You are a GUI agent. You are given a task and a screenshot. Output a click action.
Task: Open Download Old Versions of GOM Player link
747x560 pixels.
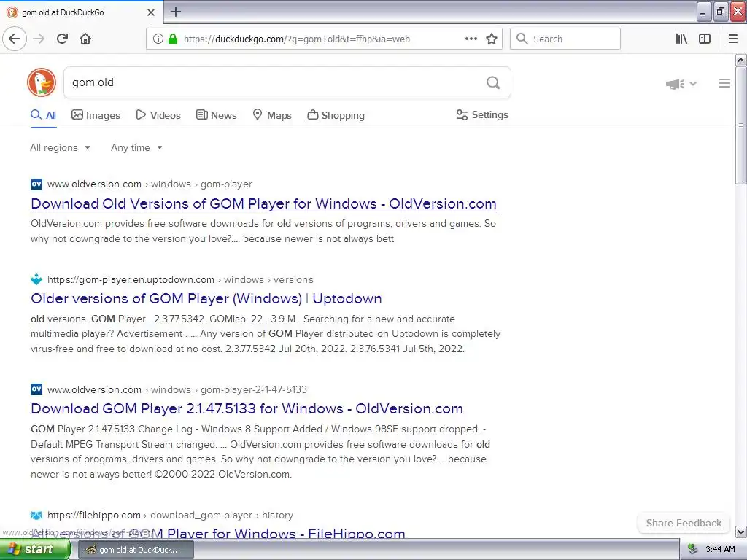point(263,204)
